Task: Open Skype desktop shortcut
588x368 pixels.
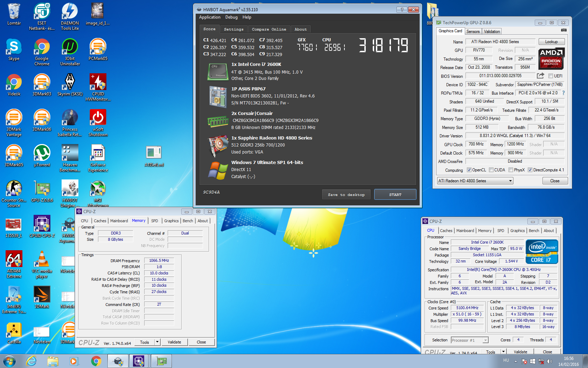Action: (x=14, y=49)
